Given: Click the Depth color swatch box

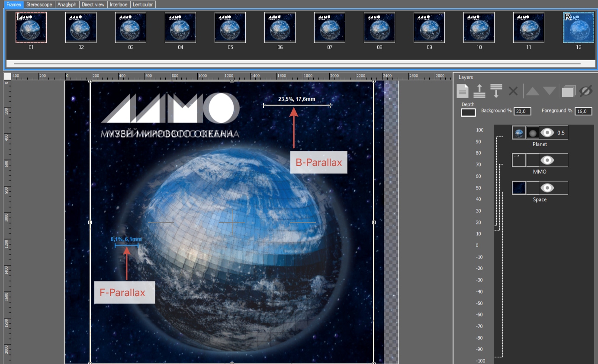Looking at the screenshot, I should (468, 112).
